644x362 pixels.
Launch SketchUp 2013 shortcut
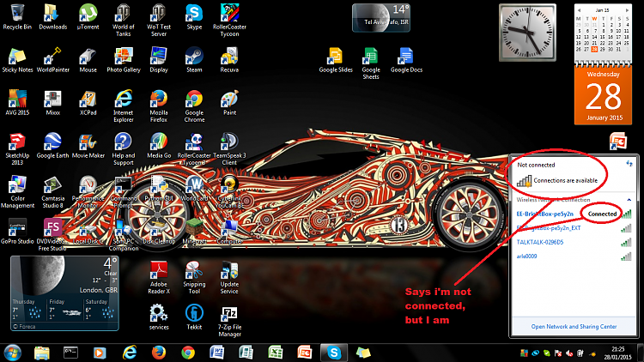(17, 149)
